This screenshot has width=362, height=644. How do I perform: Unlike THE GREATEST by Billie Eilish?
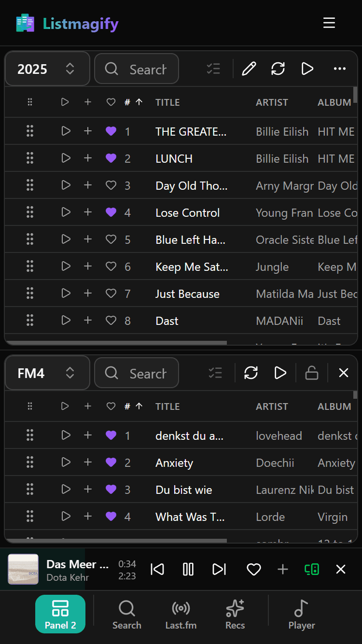click(111, 131)
